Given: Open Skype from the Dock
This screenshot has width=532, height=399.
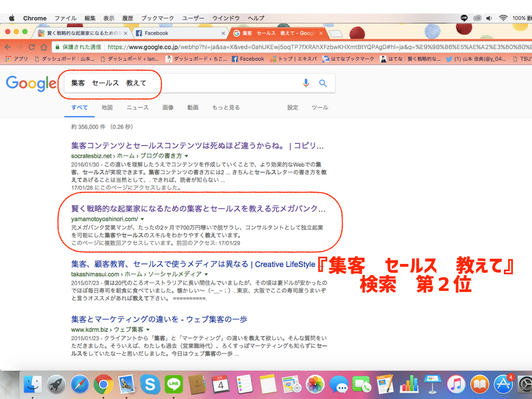Looking at the screenshot, I should pyautogui.click(x=150, y=385).
